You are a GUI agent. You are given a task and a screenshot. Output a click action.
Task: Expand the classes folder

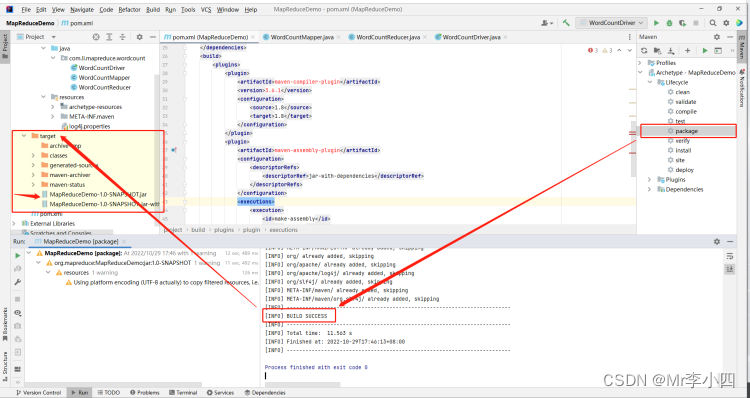33,155
